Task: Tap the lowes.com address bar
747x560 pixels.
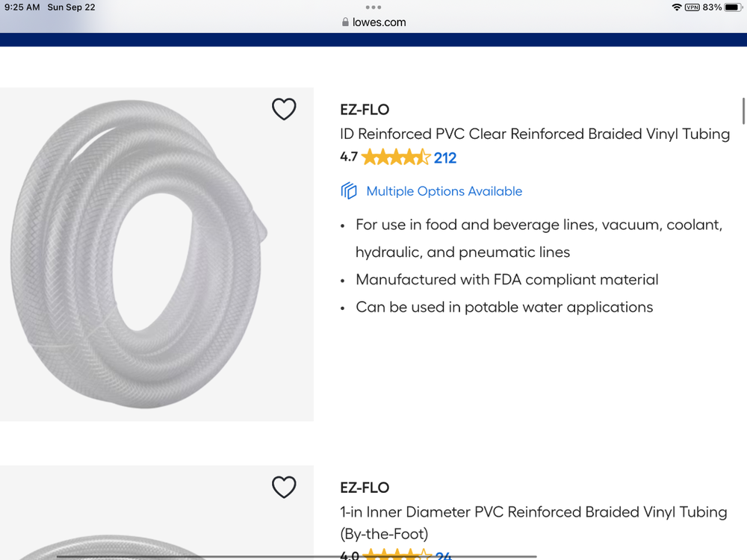Action: point(373,22)
